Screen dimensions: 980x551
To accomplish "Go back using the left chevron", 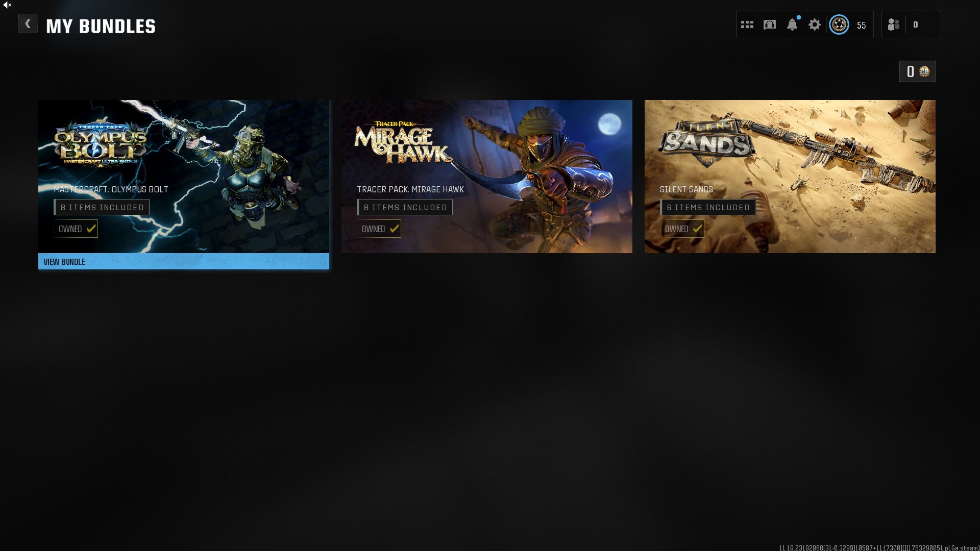I will coord(28,24).
